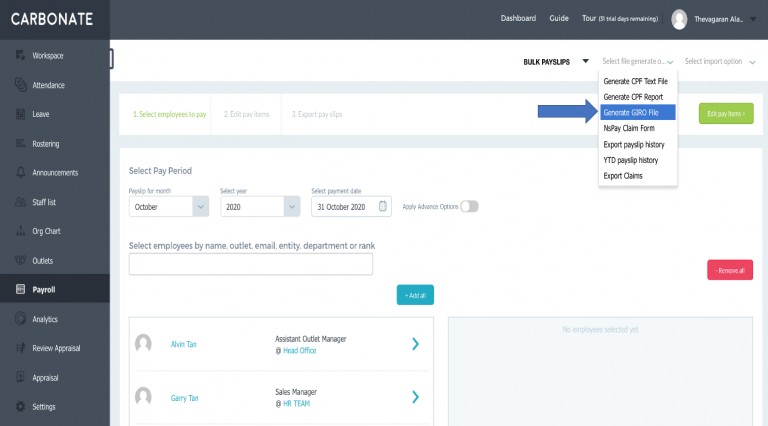Click the Attendance clock icon
This screenshot has width=768, height=426.
pos(21,85)
